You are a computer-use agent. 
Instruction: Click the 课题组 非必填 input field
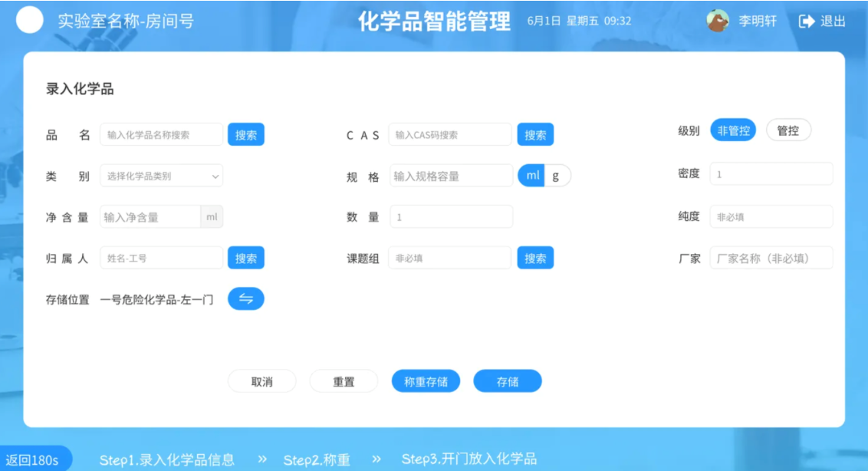pyautogui.click(x=450, y=259)
